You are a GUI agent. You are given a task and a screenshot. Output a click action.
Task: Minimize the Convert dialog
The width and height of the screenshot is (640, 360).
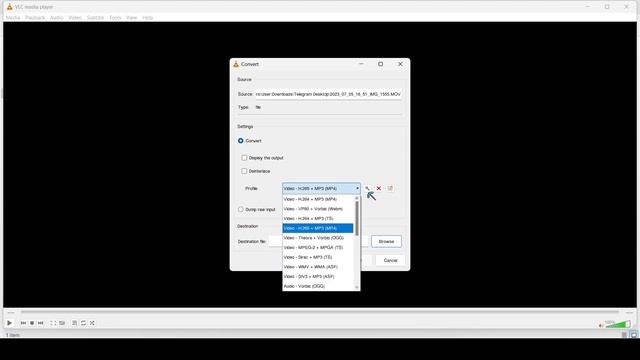pos(361,64)
